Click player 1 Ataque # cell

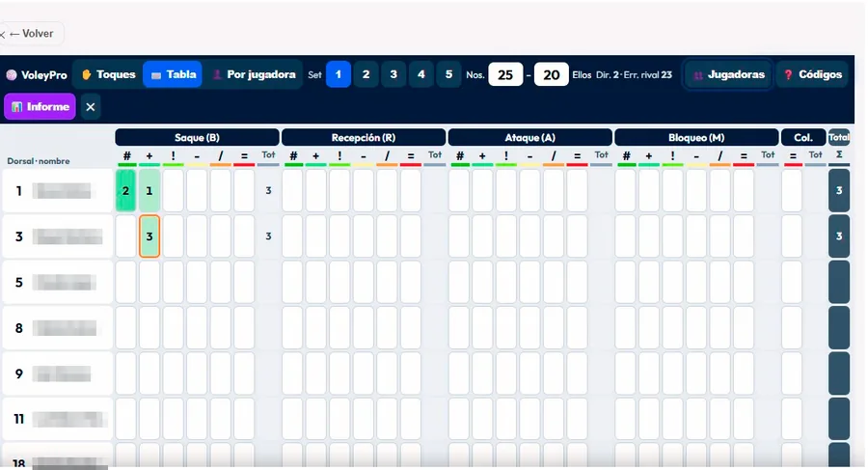[459, 191]
